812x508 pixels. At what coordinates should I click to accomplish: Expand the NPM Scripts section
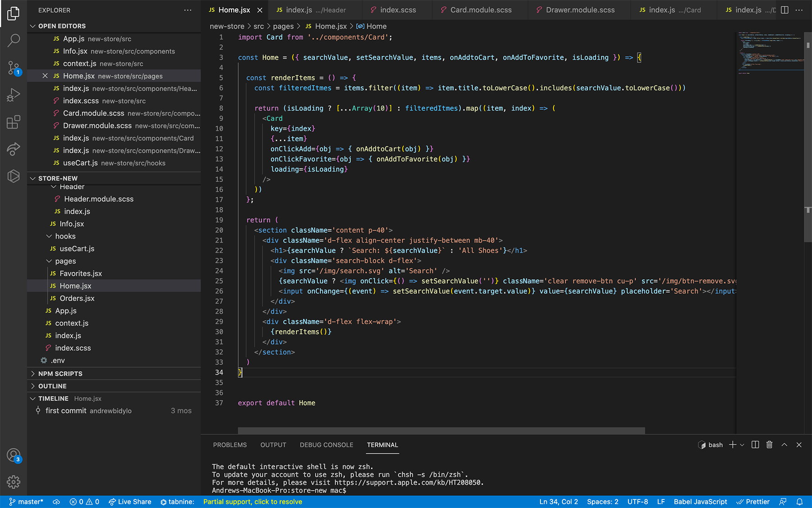click(114, 374)
